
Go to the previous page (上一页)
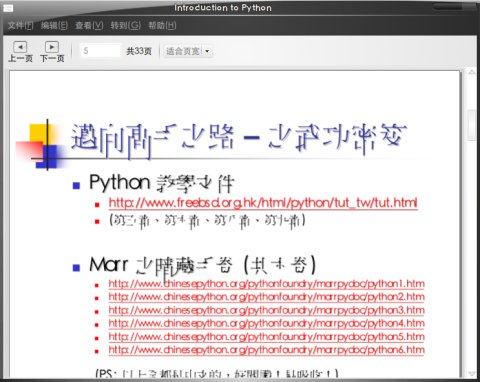pyautogui.click(x=20, y=52)
